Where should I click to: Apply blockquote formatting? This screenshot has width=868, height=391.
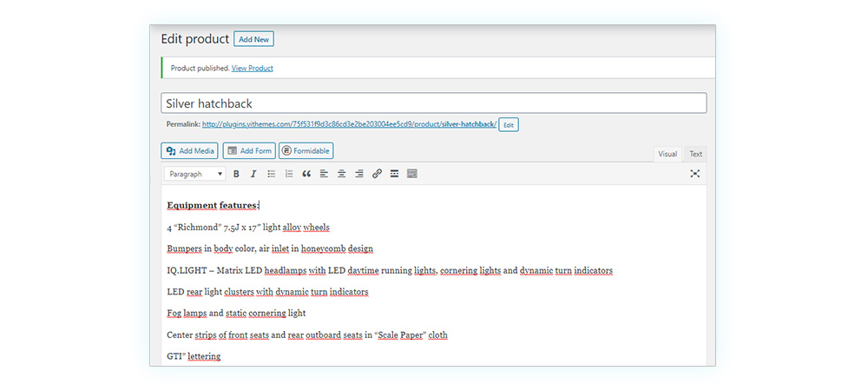click(306, 174)
